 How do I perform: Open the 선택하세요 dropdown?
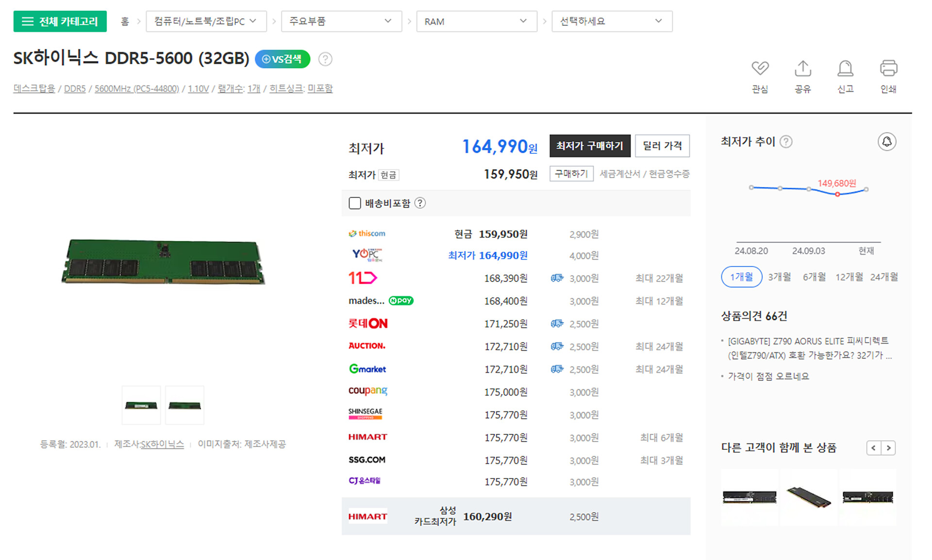(612, 21)
